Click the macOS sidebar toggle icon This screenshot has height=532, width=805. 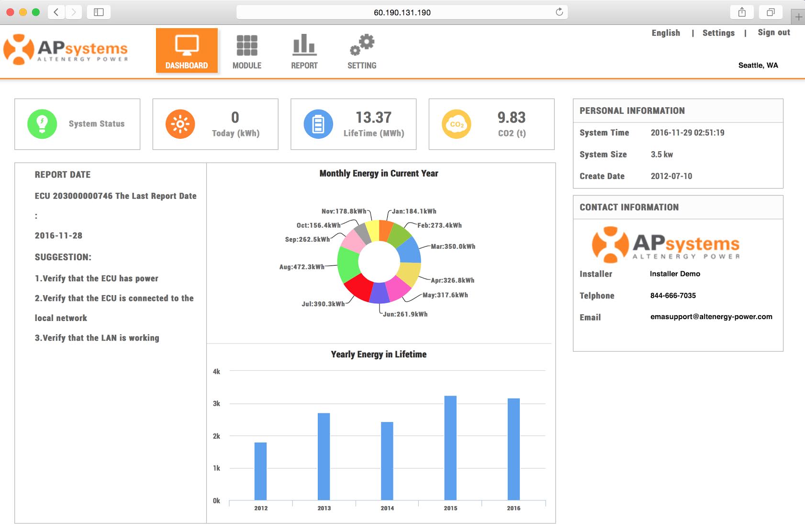[98, 12]
